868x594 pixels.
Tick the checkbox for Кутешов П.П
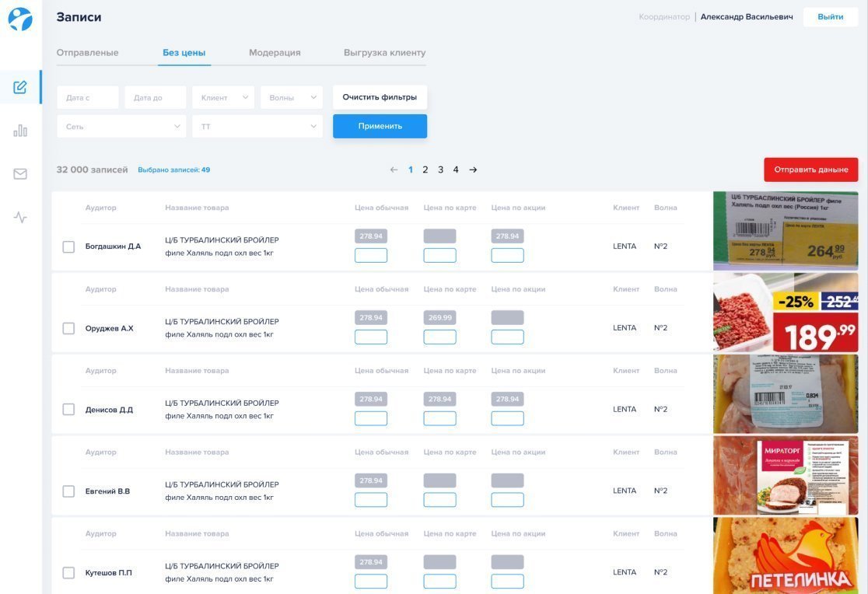68,572
